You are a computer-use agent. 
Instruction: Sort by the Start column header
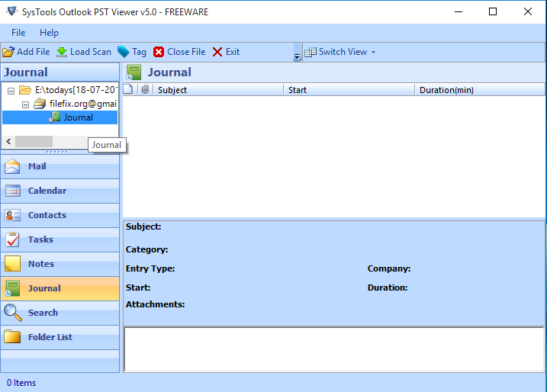(349, 90)
